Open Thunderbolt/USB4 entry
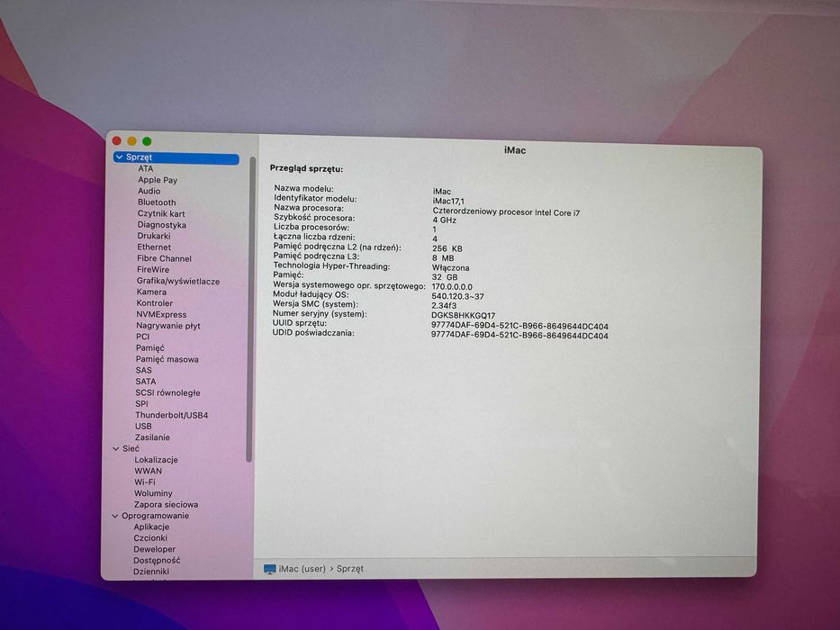 point(171,415)
